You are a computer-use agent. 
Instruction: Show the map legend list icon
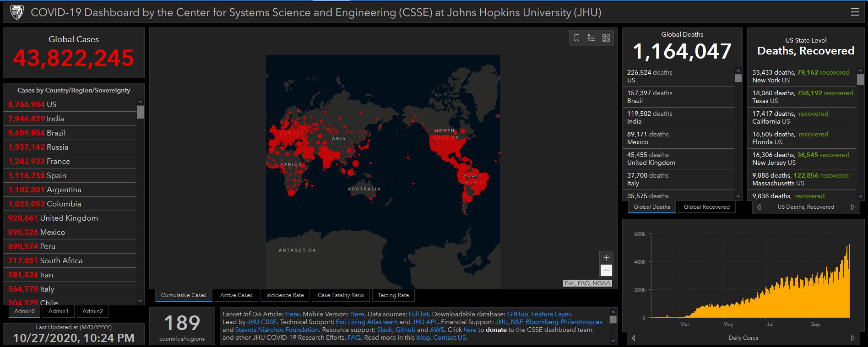[x=591, y=38]
